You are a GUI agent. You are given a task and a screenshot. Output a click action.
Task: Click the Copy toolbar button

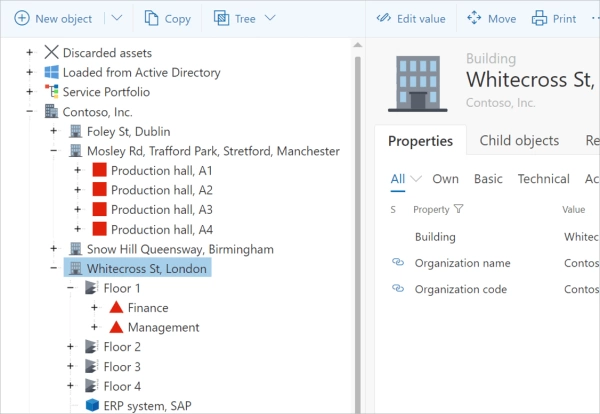[x=167, y=18]
